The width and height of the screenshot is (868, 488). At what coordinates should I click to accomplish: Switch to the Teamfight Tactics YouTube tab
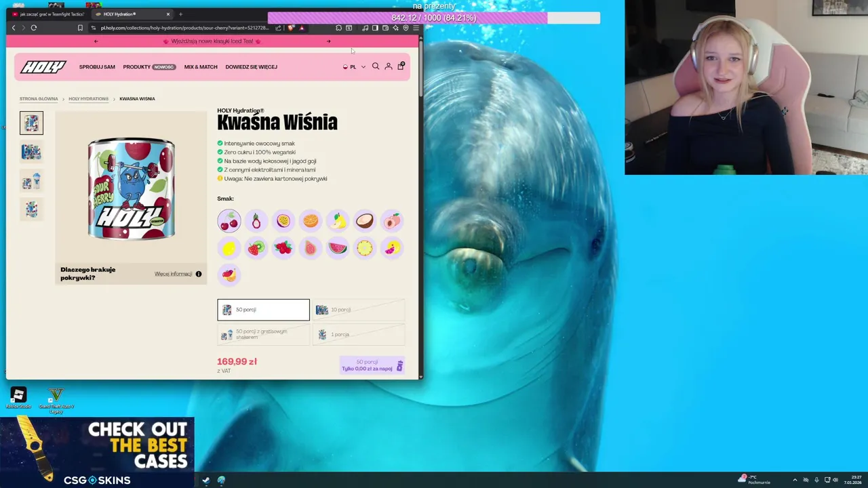[x=48, y=14]
